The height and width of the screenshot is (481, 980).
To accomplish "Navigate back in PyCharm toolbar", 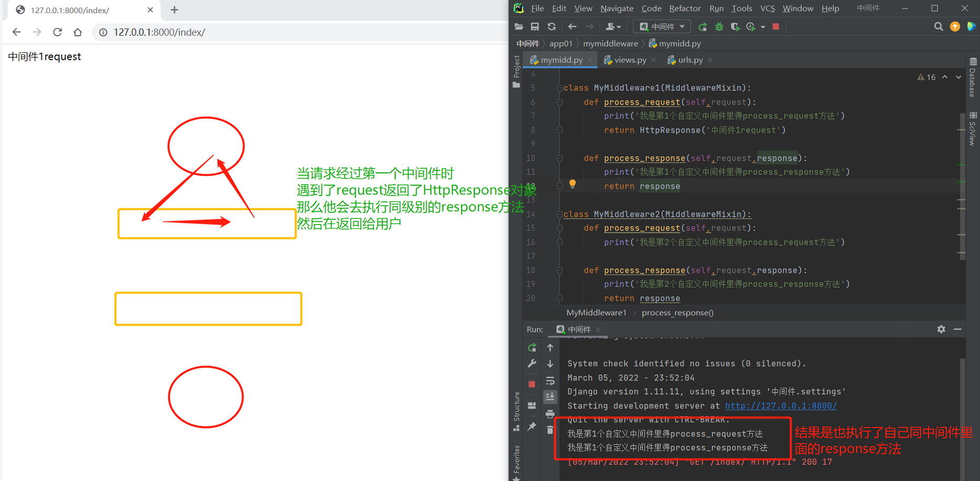I will click(x=572, y=27).
